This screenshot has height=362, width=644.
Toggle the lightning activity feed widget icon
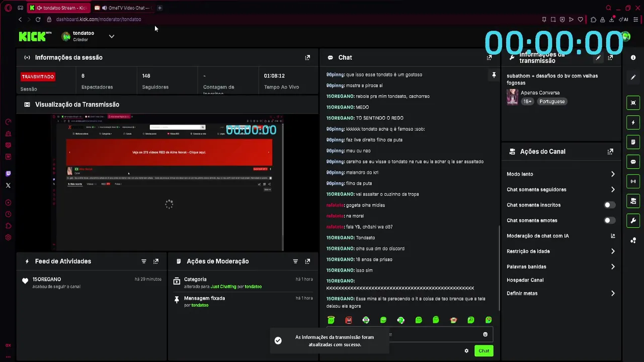tap(633, 123)
